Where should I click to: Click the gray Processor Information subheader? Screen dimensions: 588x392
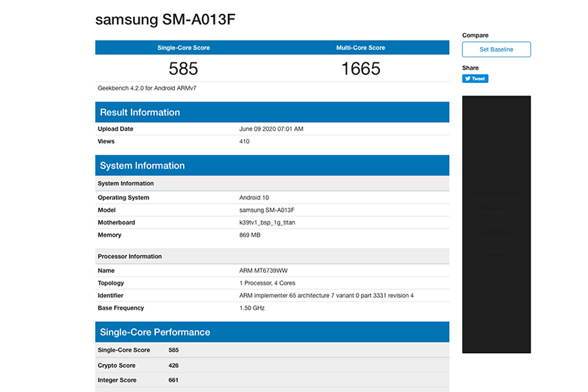(272, 257)
